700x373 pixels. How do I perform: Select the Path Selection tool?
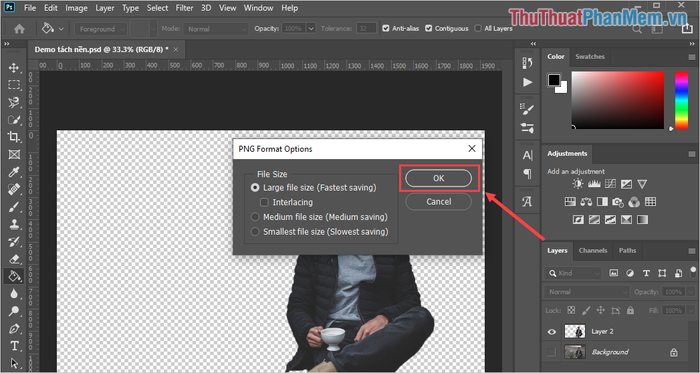tap(14, 363)
